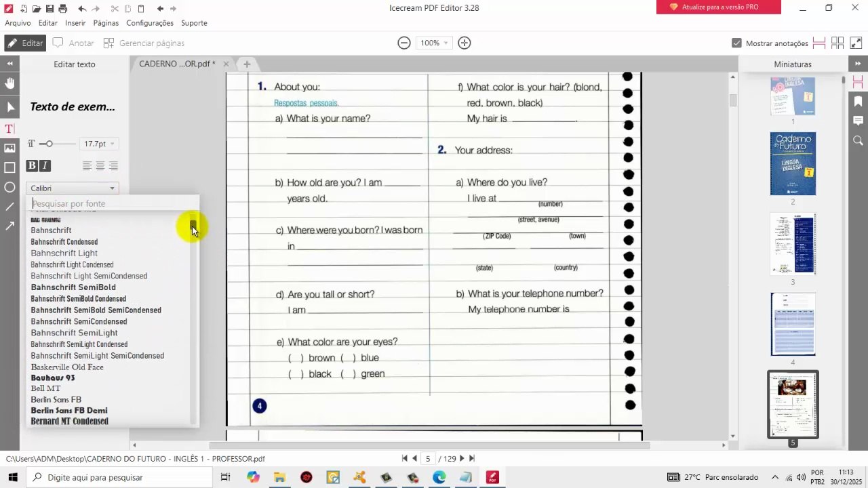
Task: Open the comments side panel
Action: click(x=858, y=121)
